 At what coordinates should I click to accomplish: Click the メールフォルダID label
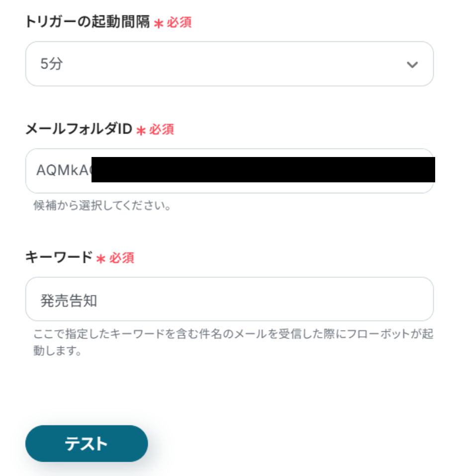coord(79,130)
